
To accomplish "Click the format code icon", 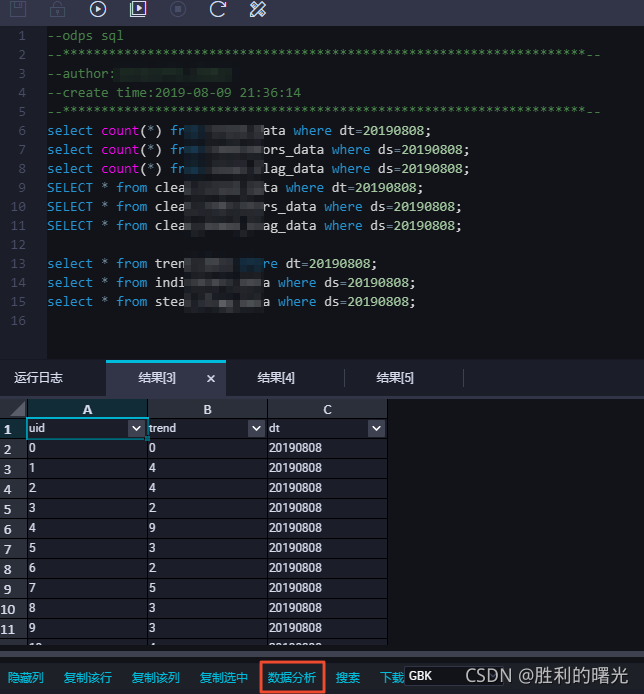I will (258, 9).
